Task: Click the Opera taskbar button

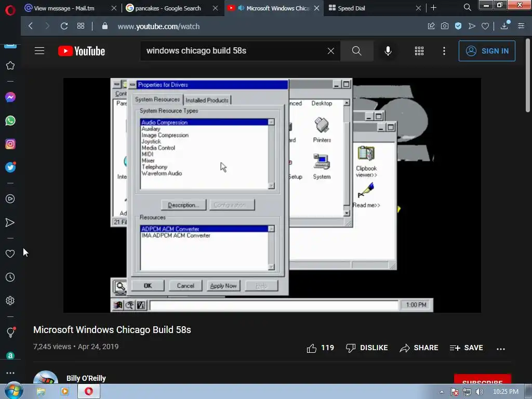Action: pos(89,392)
